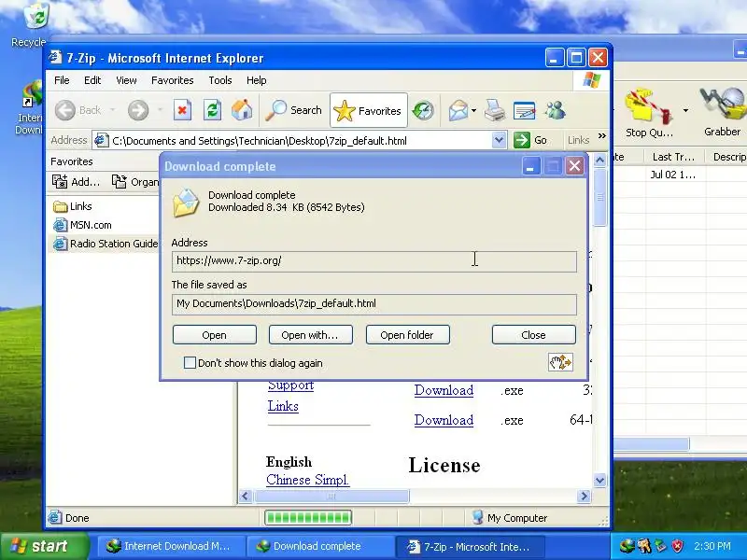Click the green Go button
The image size is (747, 560).
pos(530,140)
